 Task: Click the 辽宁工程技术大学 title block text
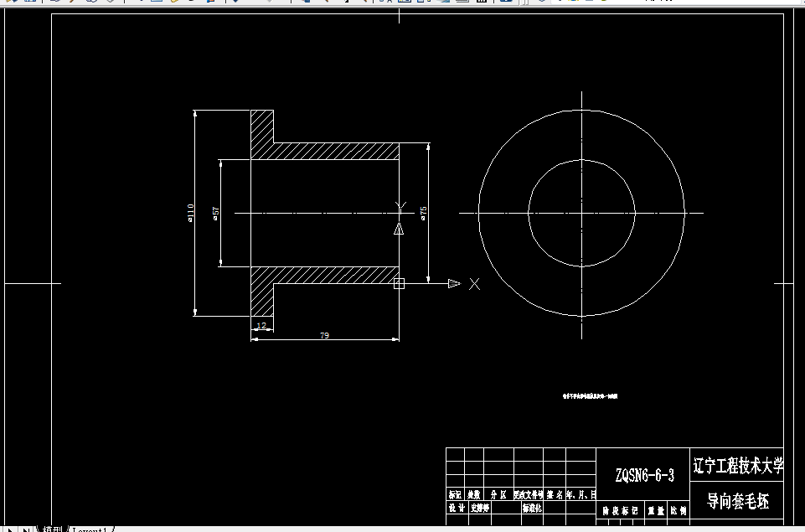tap(738, 466)
